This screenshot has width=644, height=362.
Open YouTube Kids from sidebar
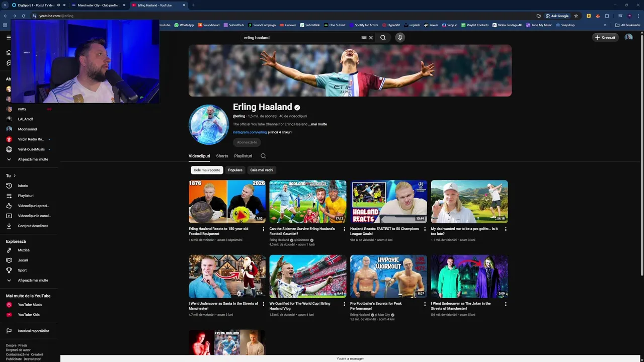29,315
